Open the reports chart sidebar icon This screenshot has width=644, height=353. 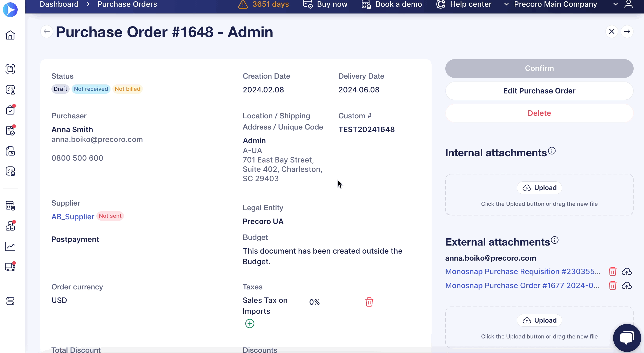click(10, 247)
